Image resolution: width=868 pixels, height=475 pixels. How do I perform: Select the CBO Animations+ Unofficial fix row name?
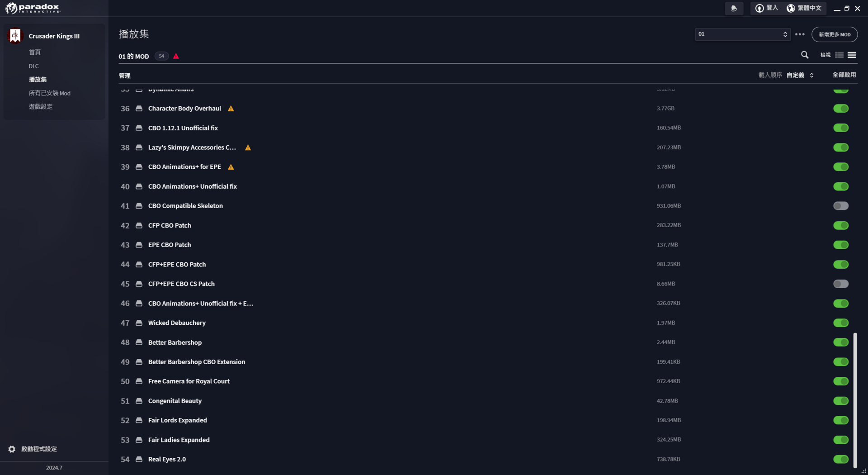pyautogui.click(x=193, y=186)
